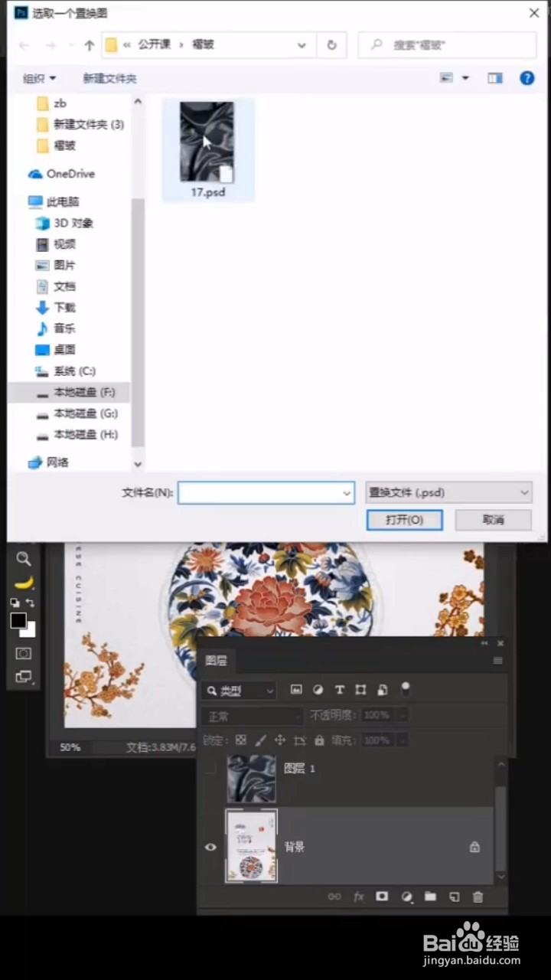Swap foreground and background colors

coord(30,603)
